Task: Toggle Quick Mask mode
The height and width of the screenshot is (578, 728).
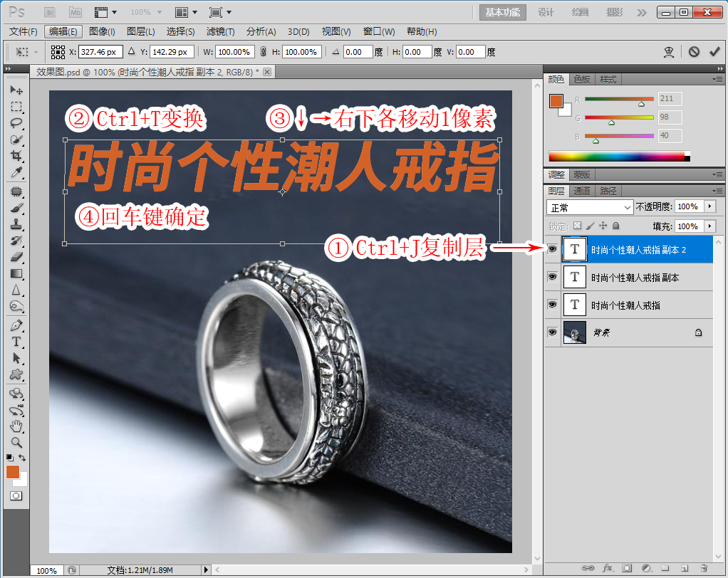Action: click(16, 496)
